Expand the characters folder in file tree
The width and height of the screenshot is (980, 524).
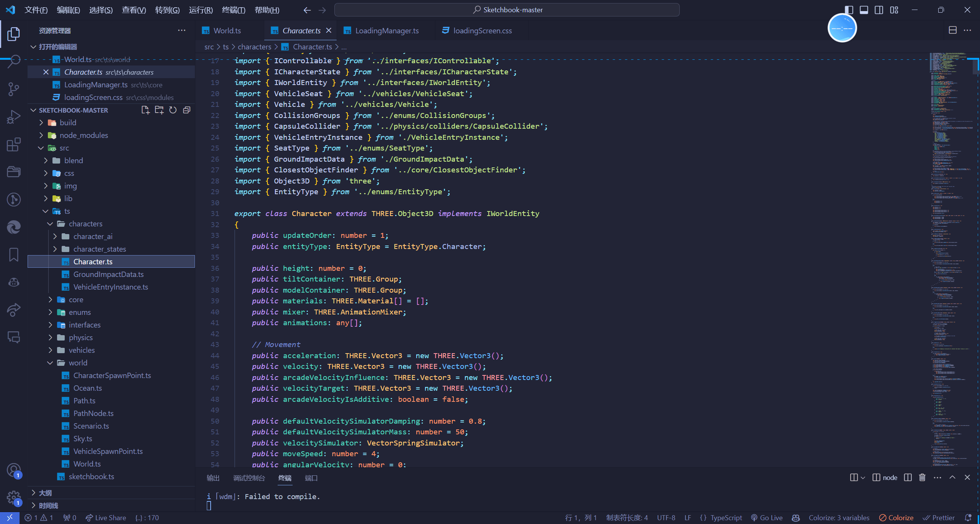click(51, 224)
